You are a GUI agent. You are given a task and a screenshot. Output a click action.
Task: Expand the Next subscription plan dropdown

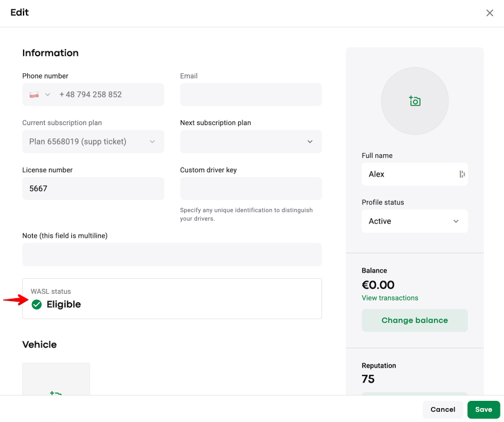(x=251, y=141)
